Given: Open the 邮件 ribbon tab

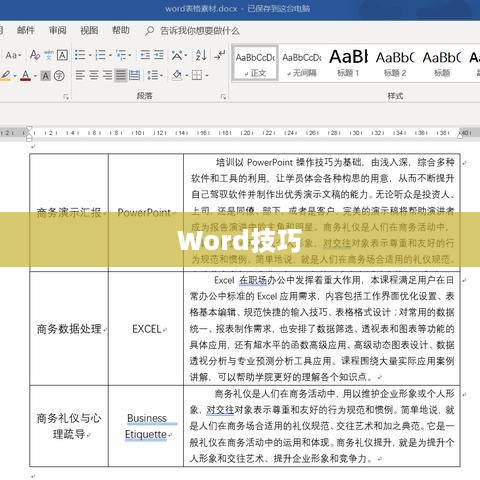Looking at the screenshot, I should tap(26, 30).
